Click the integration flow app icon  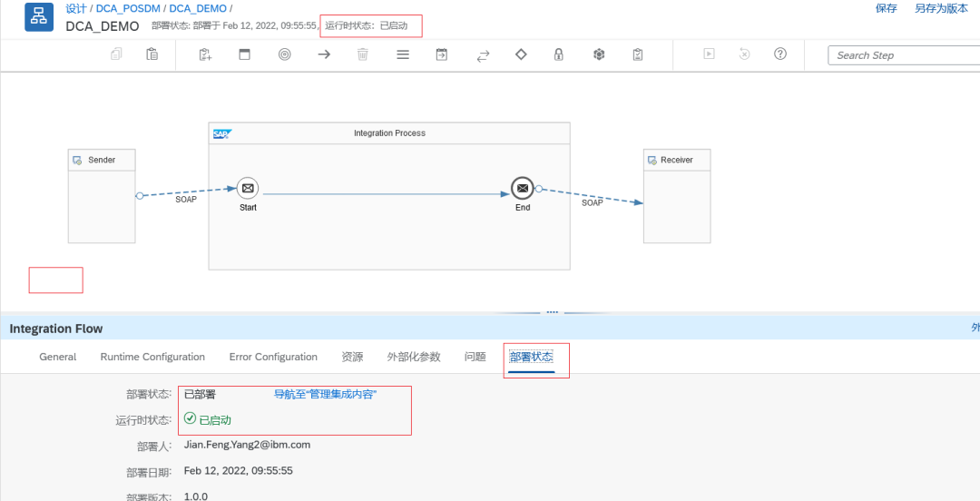(x=39, y=16)
